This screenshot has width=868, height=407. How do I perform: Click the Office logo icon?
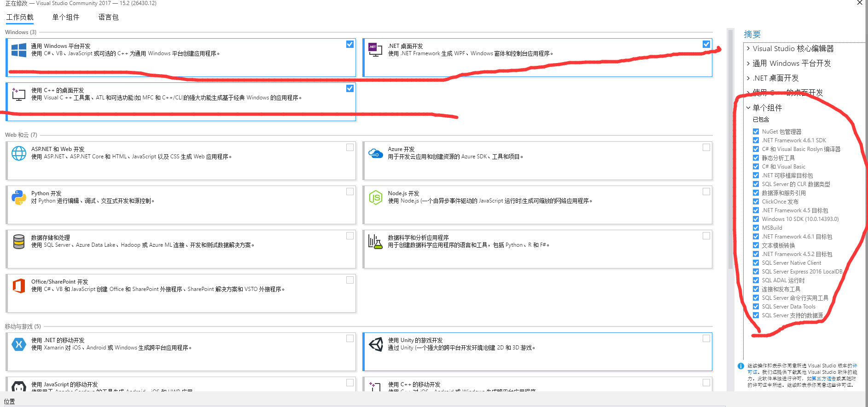coord(19,286)
